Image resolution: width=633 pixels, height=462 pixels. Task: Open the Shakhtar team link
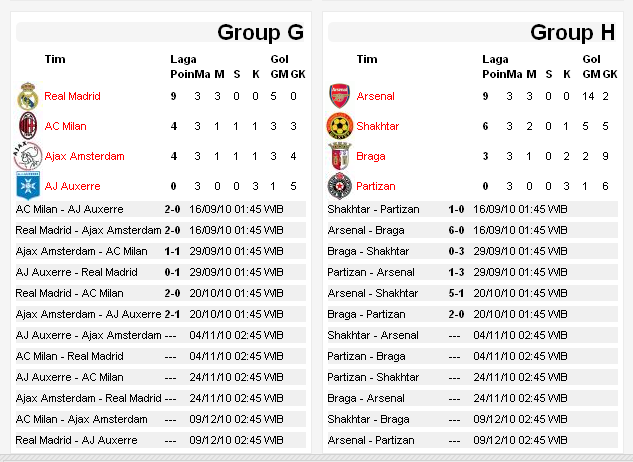click(x=378, y=127)
